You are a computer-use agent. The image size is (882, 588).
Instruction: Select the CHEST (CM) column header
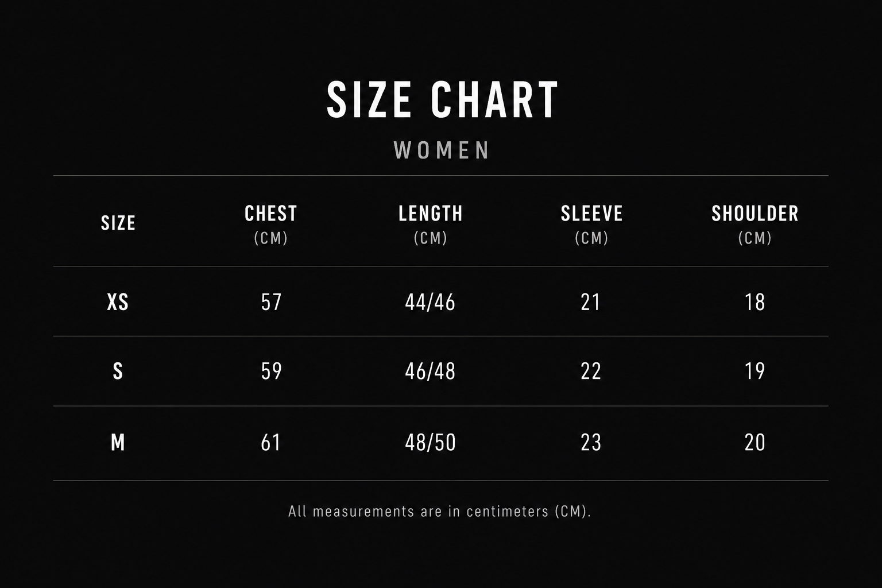[271, 224]
